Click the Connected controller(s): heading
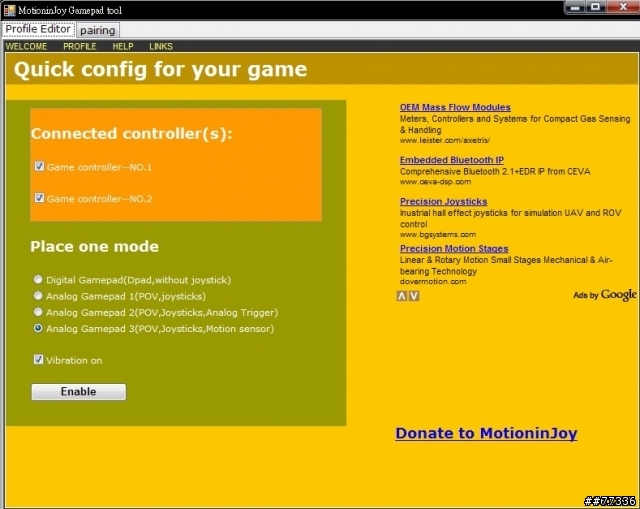 (131, 134)
